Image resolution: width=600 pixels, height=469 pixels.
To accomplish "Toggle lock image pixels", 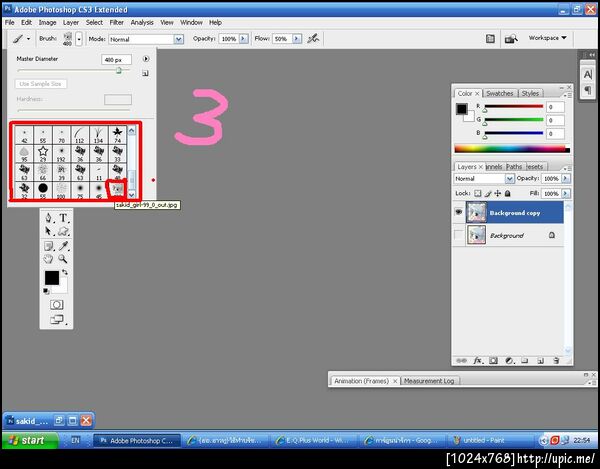I will [488, 194].
